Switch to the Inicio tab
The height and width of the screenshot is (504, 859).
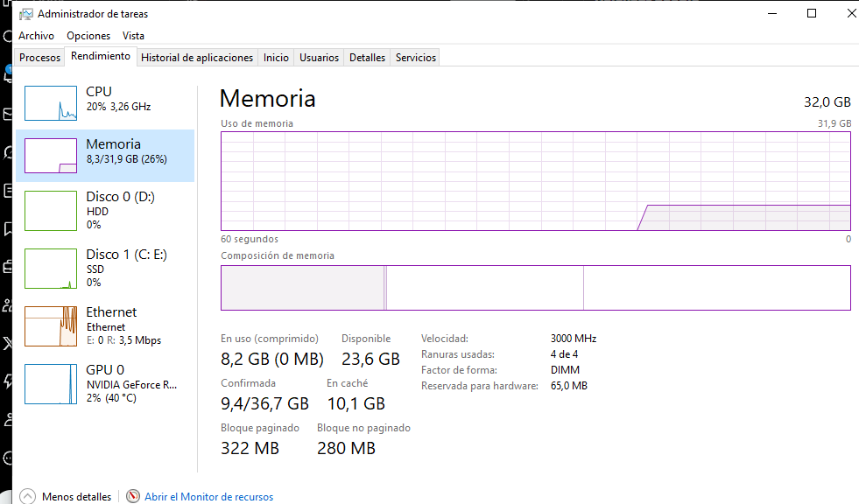coord(276,58)
